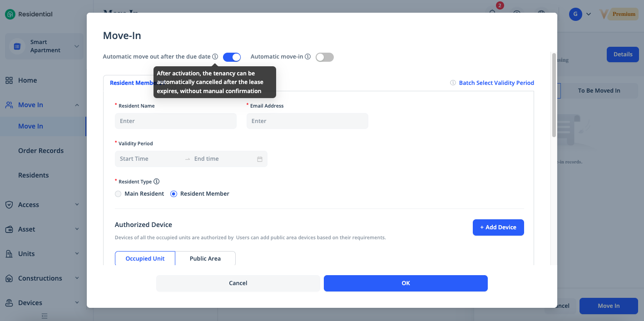Disable automatic move out after due date

[232, 57]
